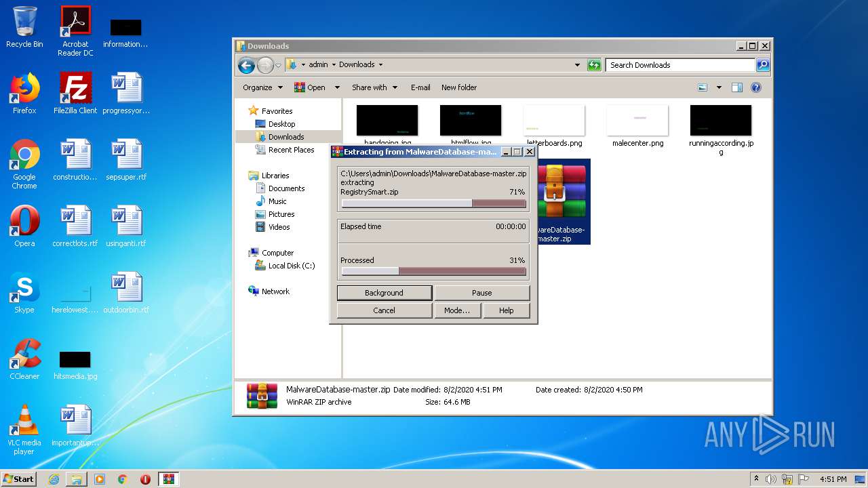This screenshot has width=868, height=488.
Task: Show hidden tray icons arrow
Action: (756, 479)
